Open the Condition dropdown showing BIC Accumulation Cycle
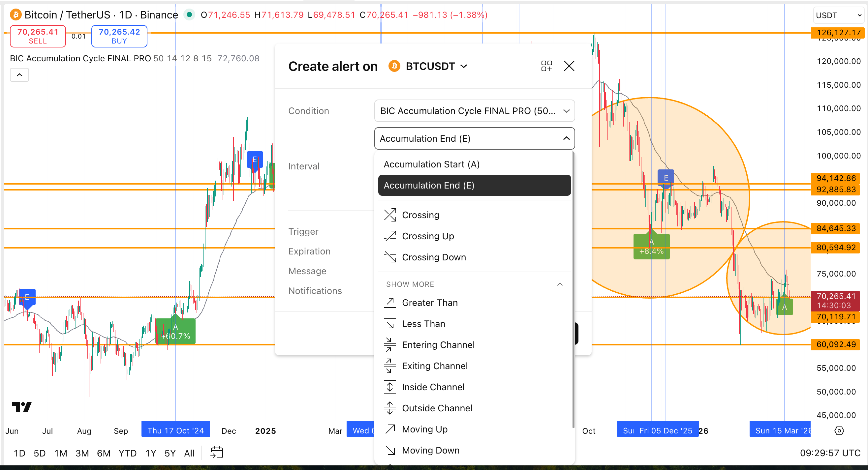868x470 pixels. tap(474, 111)
